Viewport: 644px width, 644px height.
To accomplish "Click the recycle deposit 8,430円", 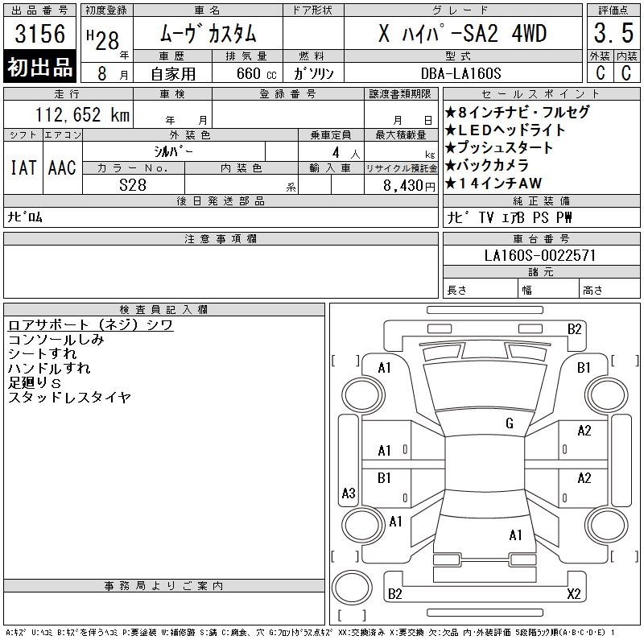I will [409, 185].
